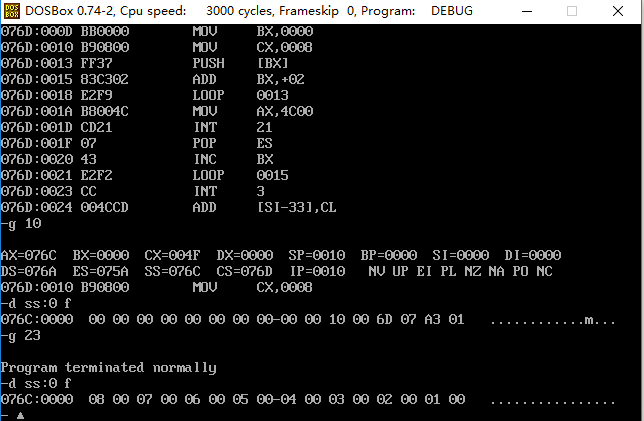Click the first '-d ss:0 f' command
This screenshot has height=421, width=644.
click(x=36, y=304)
